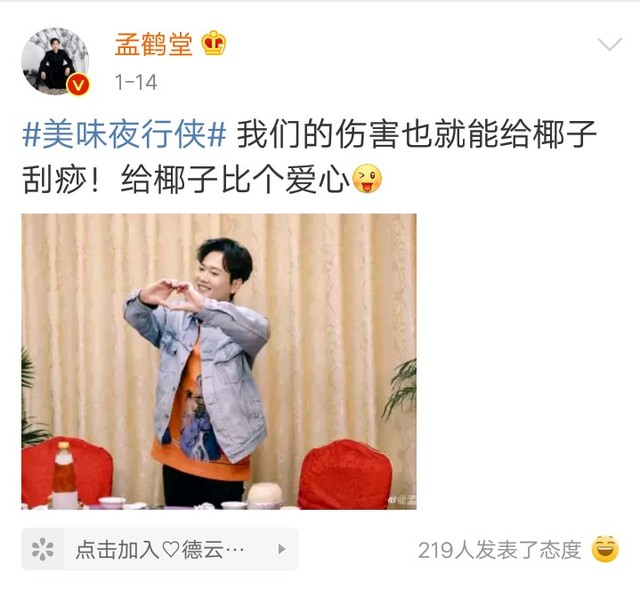Click the photo watermark logo

[402, 500]
